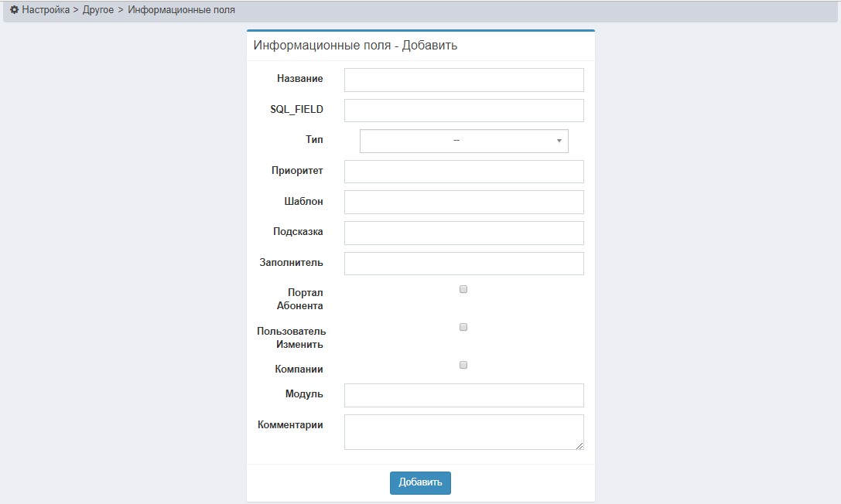Check the Компании checkbox

click(463, 365)
